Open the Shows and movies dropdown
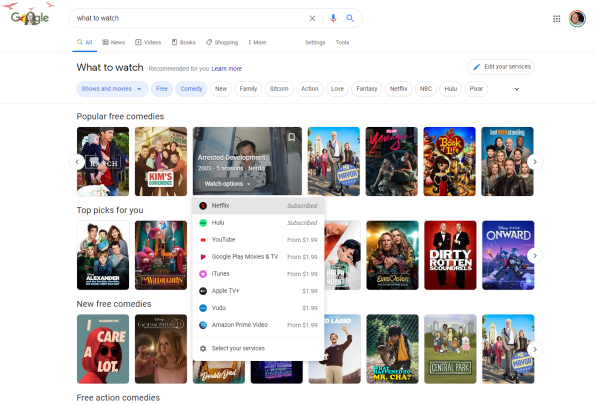 coord(112,89)
